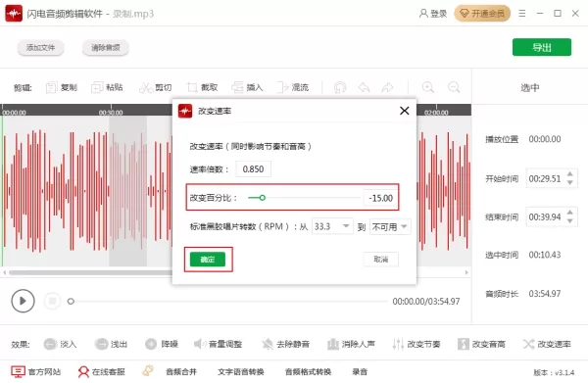Zoom out of the waveform
The image size is (588, 383).
pyautogui.click(x=454, y=87)
